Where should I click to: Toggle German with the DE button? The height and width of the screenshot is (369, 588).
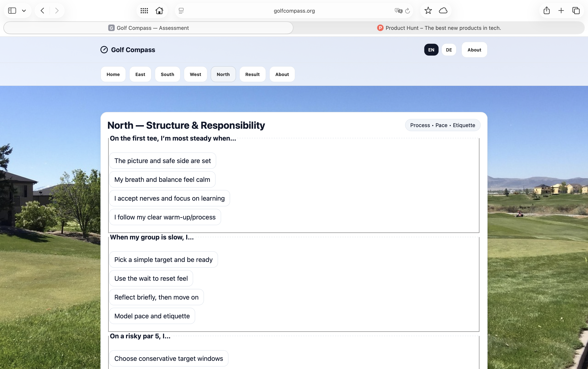(x=449, y=49)
